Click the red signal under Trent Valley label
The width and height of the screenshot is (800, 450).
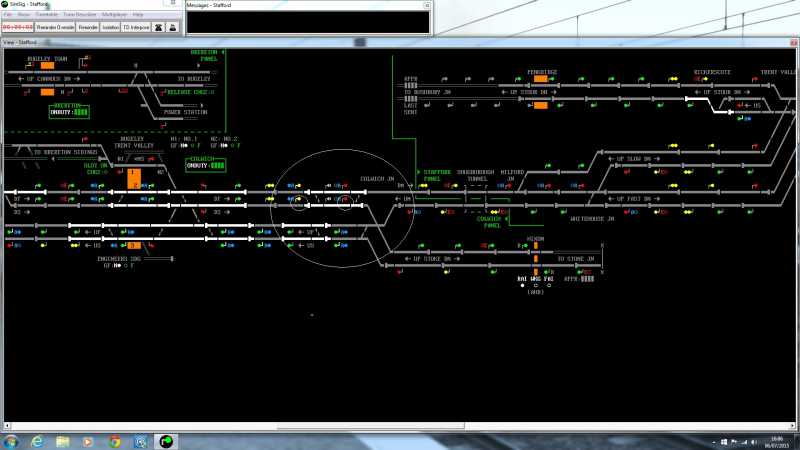point(755,79)
